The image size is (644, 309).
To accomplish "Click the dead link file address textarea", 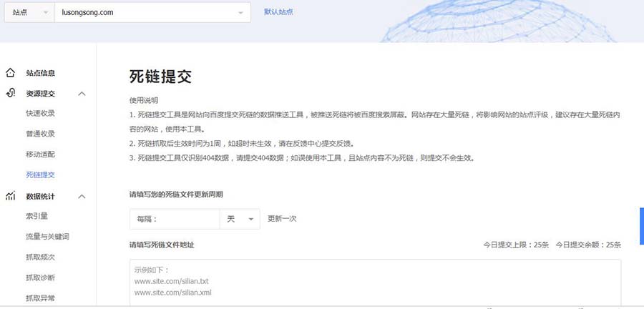I will pos(375,283).
